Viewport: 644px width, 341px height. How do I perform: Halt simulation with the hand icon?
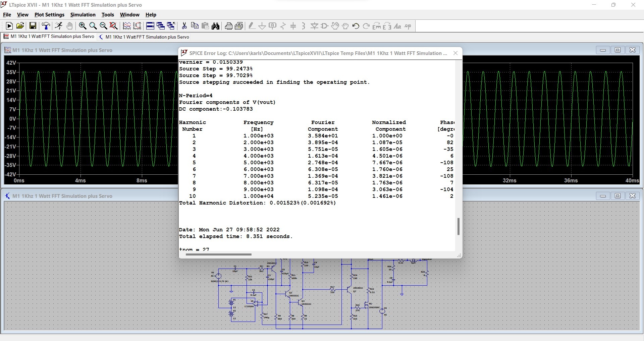(69, 26)
